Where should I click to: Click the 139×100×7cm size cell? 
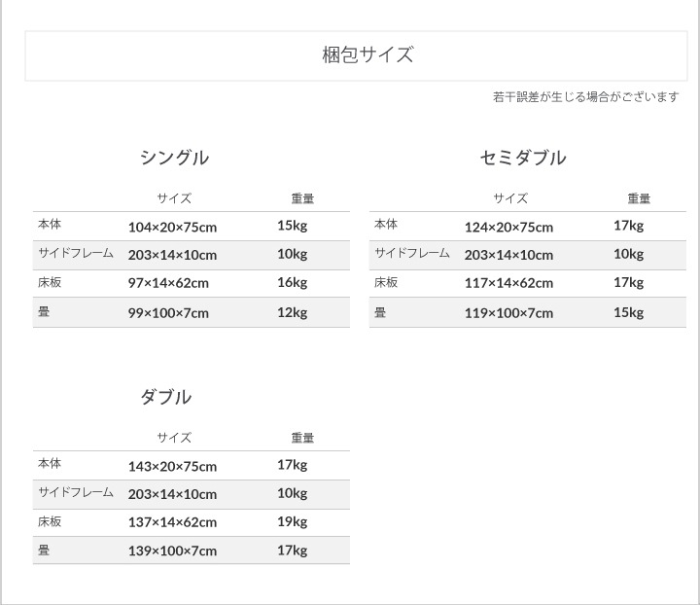172,551
